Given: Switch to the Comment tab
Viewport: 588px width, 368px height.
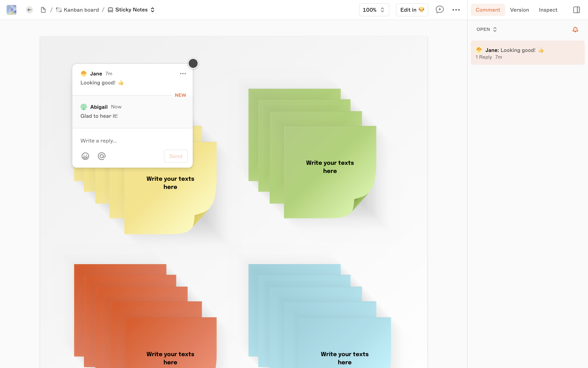Looking at the screenshot, I should pyautogui.click(x=488, y=10).
